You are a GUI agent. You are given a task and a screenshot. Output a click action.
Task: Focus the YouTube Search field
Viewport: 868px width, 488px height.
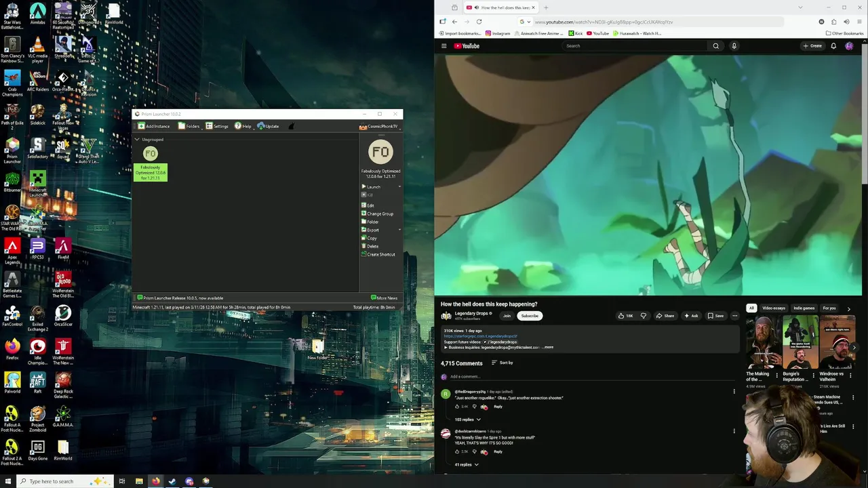634,46
